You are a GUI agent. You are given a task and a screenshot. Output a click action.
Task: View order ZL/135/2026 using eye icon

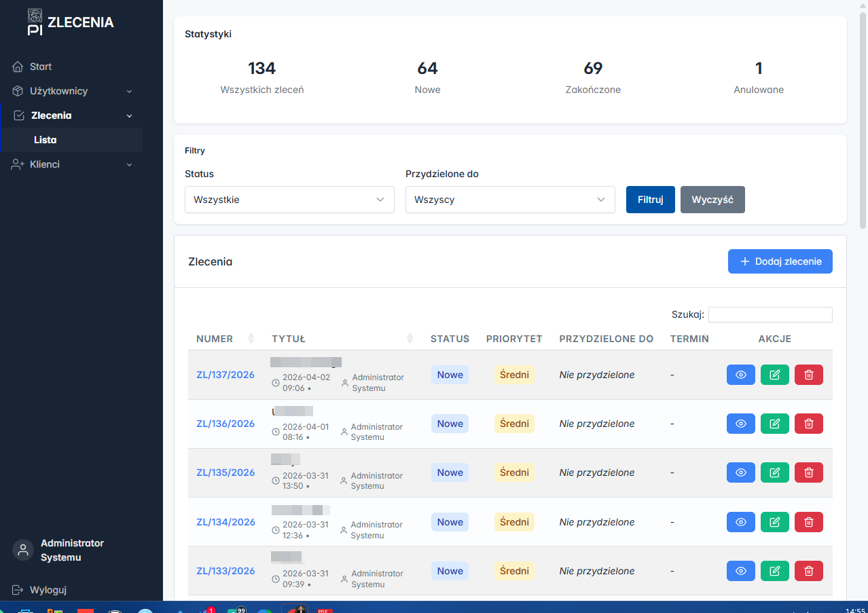(x=740, y=472)
